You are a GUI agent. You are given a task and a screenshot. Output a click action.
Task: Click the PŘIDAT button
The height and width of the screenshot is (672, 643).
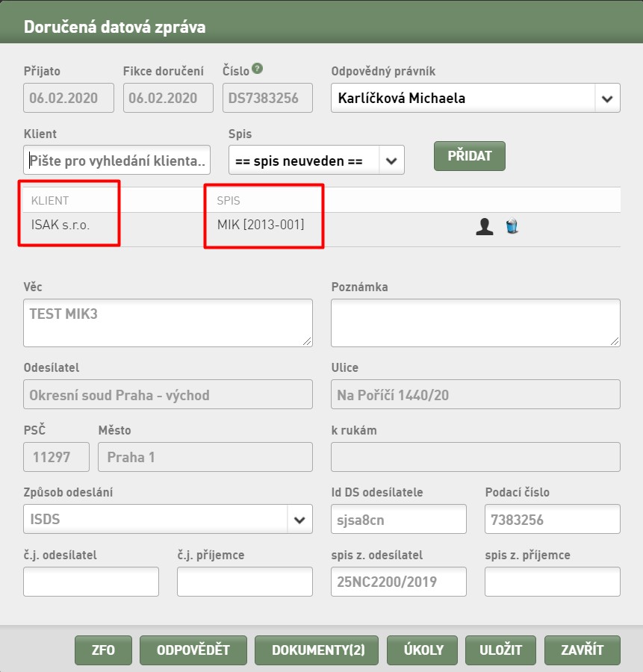point(470,156)
